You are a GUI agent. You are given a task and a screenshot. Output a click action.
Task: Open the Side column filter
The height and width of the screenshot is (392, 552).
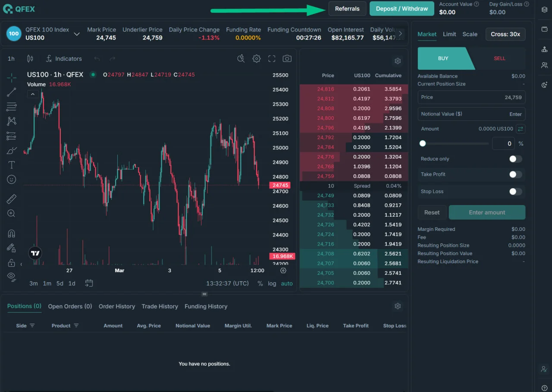pos(32,326)
